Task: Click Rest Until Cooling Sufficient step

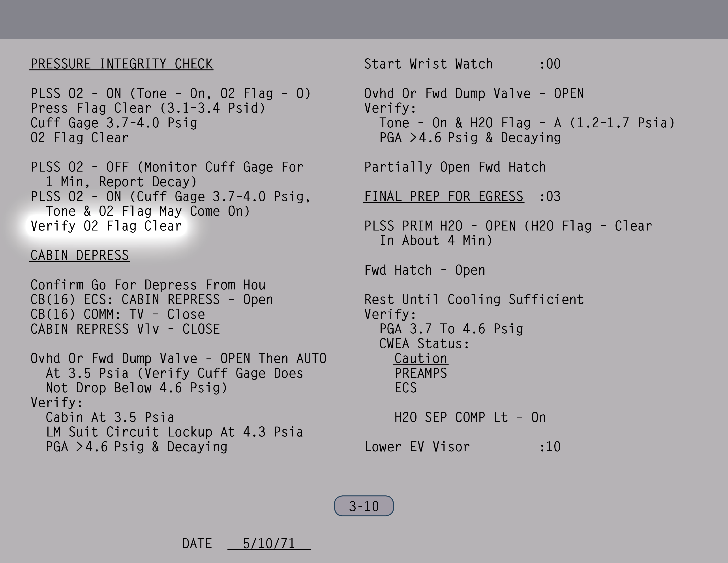Action: tap(474, 300)
